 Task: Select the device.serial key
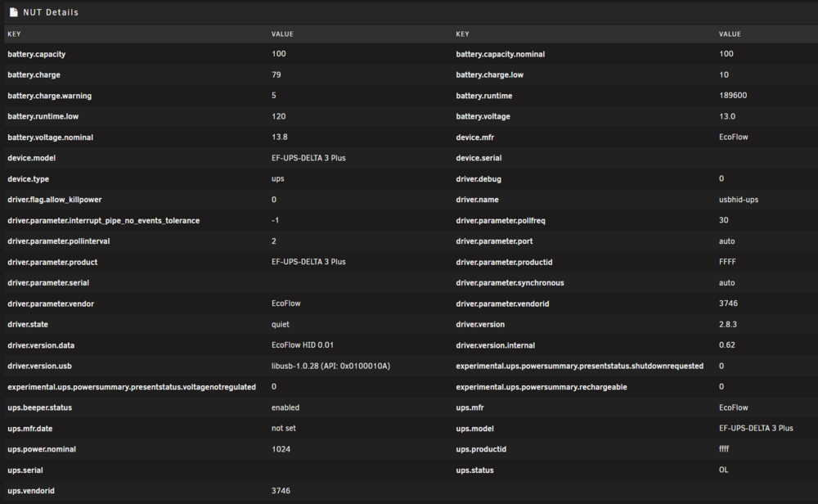click(479, 158)
